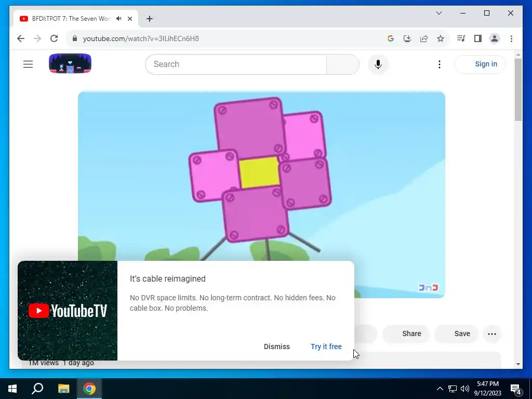Click the search submit button
Viewport: 532px width, 399px height.
click(343, 64)
